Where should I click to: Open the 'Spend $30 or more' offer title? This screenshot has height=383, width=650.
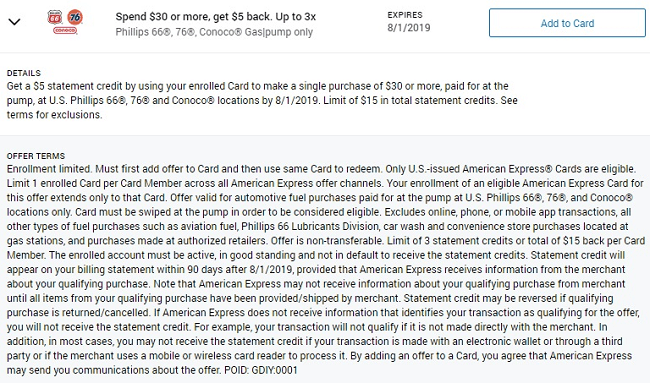click(216, 17)
